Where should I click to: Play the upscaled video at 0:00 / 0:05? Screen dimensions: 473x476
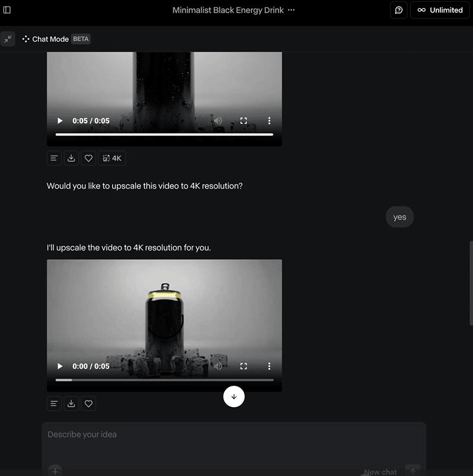point(60,366)
